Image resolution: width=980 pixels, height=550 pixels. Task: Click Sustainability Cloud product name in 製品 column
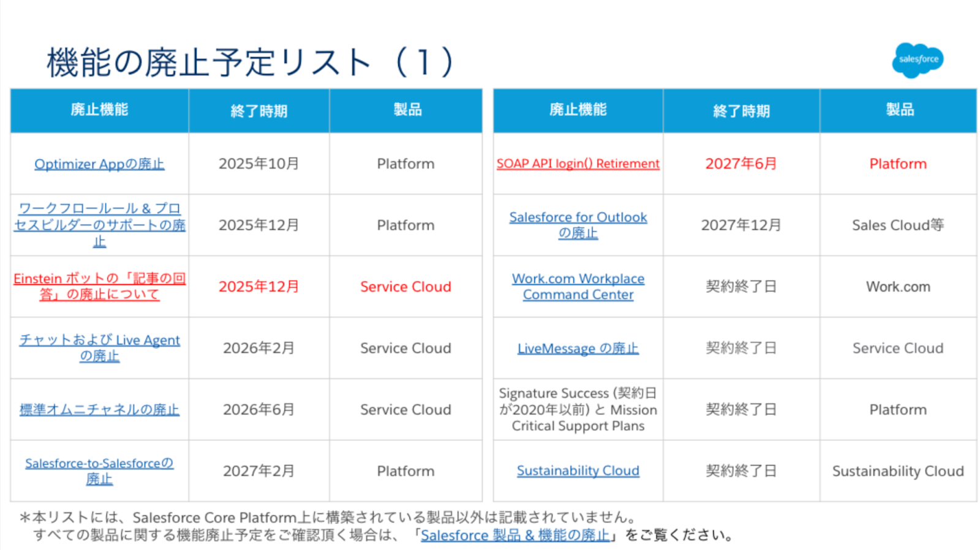pos(898,471)
